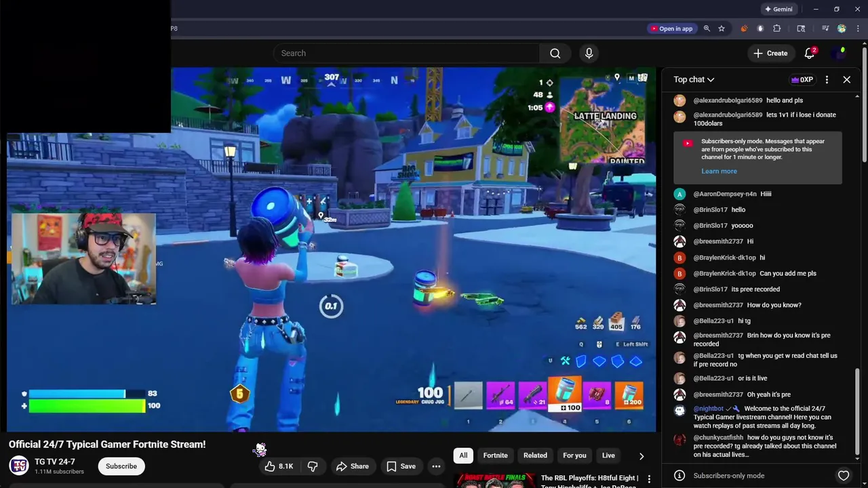This screenshot has width=868, height=488.
Task: Click message 'lets 1v1 if i lose'
Action: 764,119
